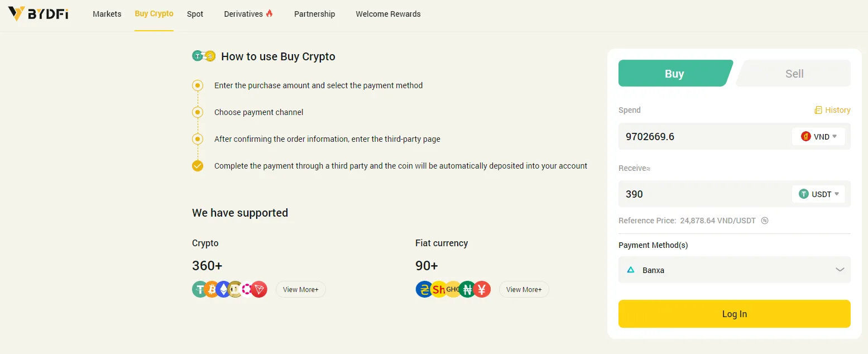This screenshot has height=354, width=868.
Task: Open the VND currency dropdown
Action: [818, 136]
